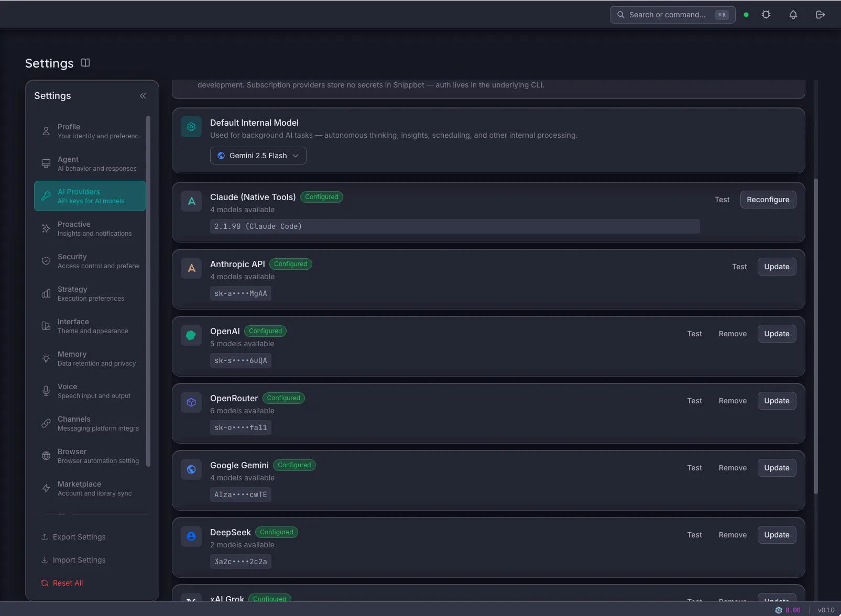Open the Interface settings section
This screenshot has width=841, height=616.
pyautogui.click(x=90, y=326)
